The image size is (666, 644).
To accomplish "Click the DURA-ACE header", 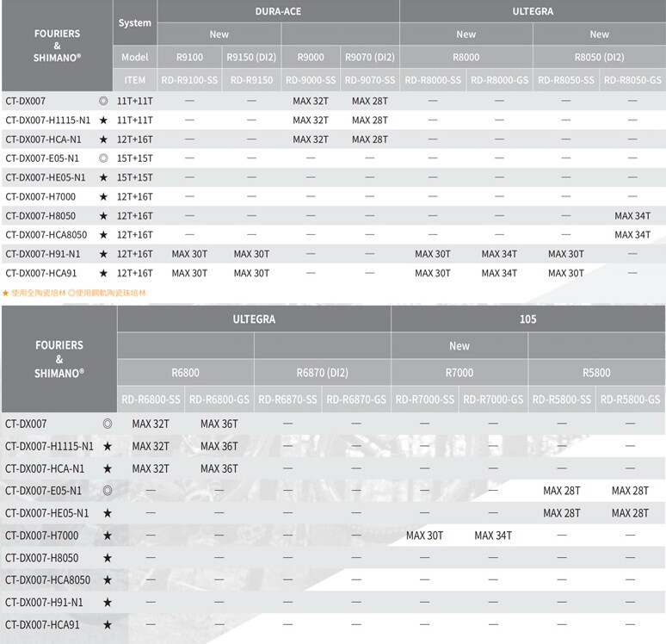I will (x=278, y=11).
